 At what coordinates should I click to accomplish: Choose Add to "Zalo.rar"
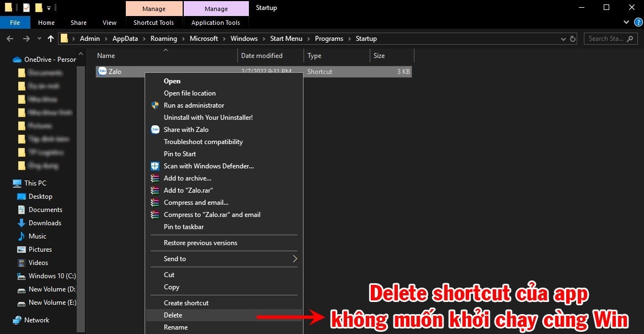click(x=224, y=190)
